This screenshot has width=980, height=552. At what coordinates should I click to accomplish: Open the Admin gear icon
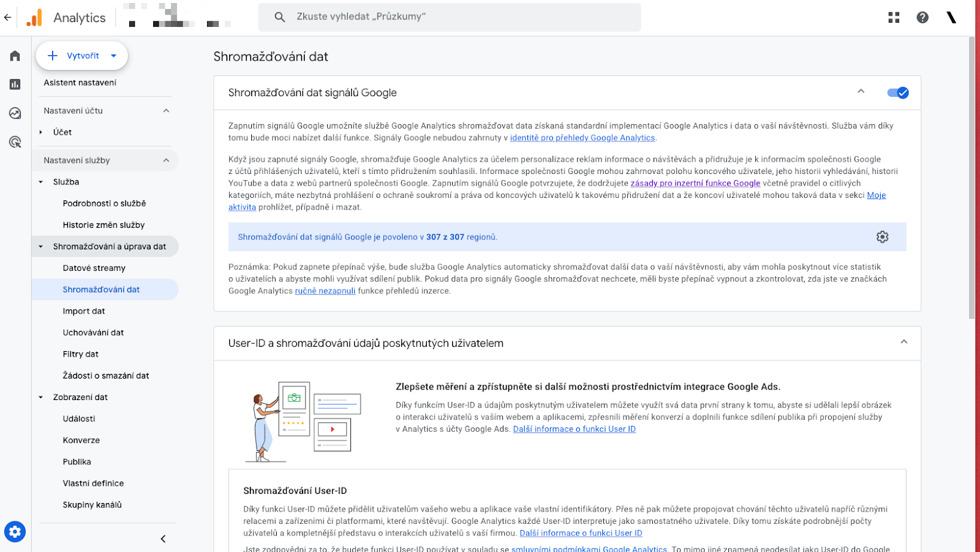[15, 531]
